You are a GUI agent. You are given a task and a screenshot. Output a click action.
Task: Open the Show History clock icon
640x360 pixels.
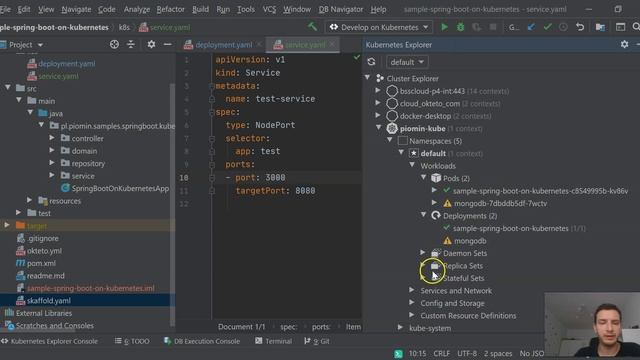point(563,27)
